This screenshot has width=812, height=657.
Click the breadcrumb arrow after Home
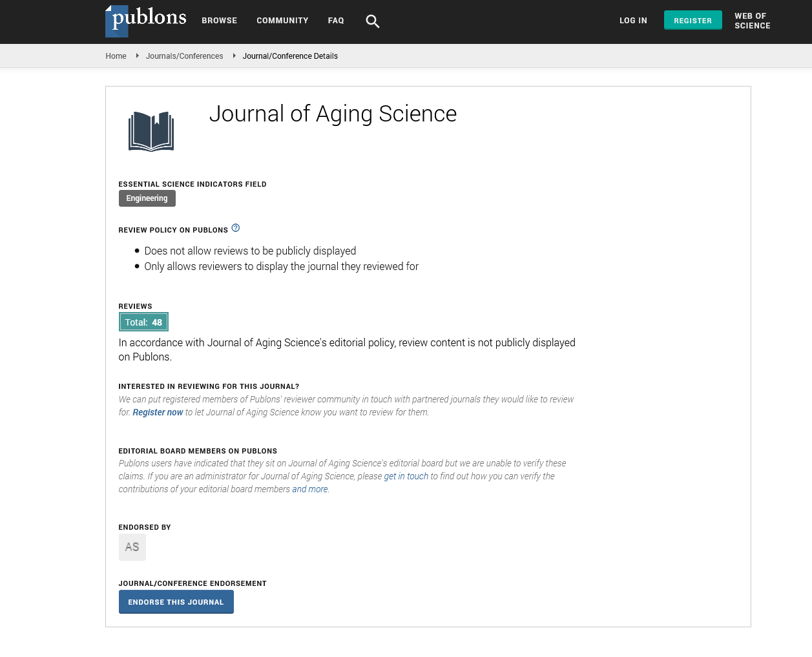(137, 56)
